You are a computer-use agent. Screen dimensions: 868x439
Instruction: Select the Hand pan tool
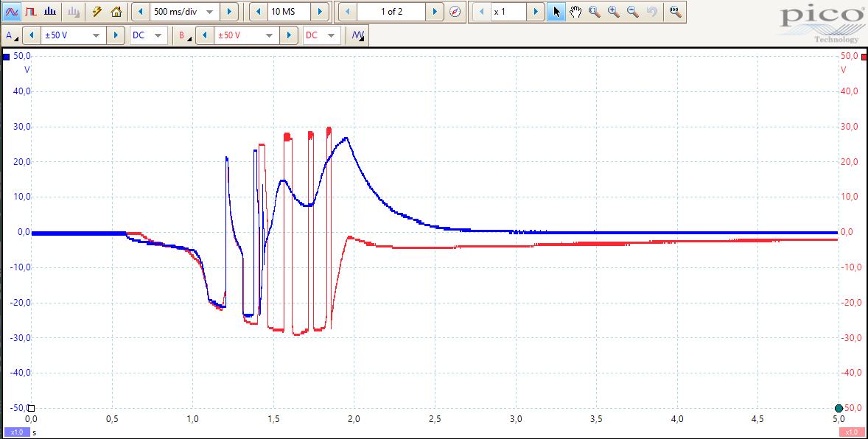[575, 11]
